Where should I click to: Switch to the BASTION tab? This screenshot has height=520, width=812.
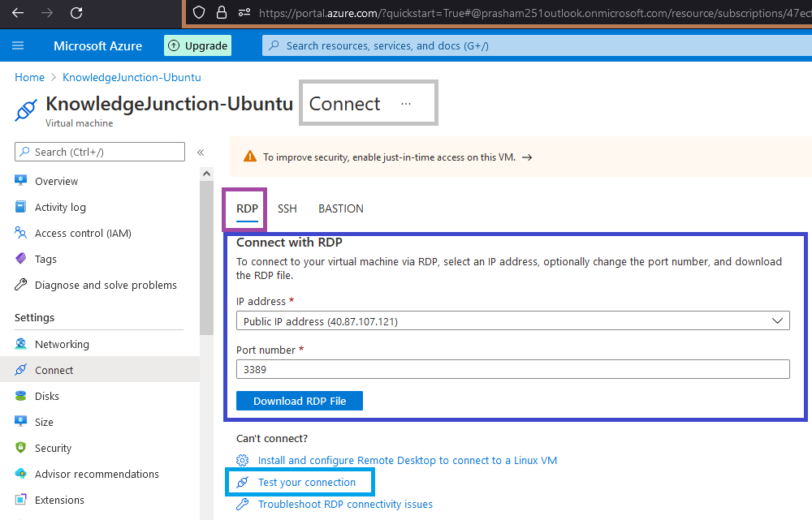[341, 208]
